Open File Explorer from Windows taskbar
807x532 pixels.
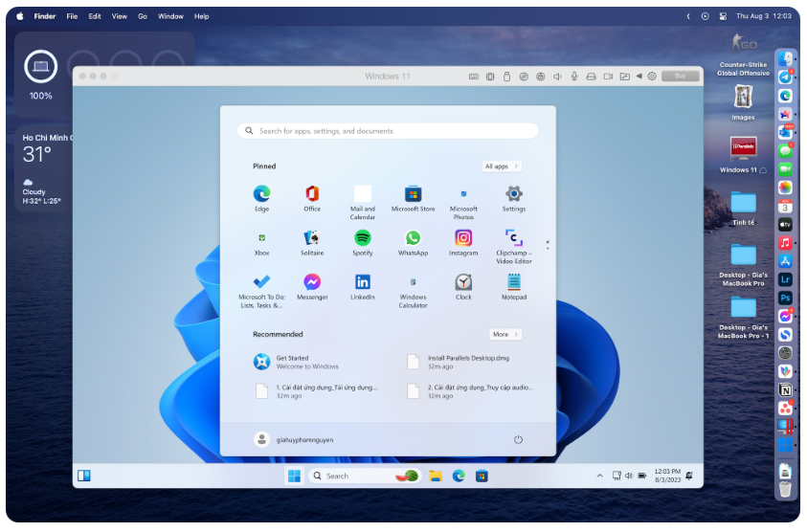click(x=435, y=476)
